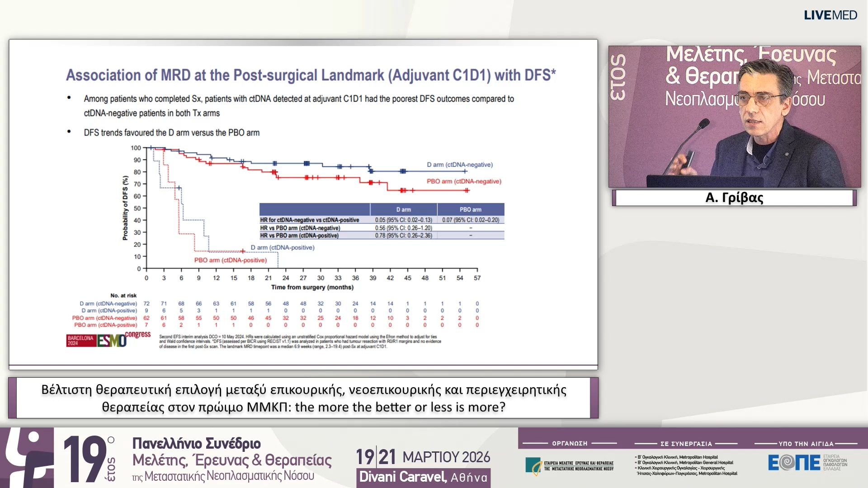This screenshot has height=488, width=868.
Task: Click the PBO arm table column header
Action: (470, 210)
